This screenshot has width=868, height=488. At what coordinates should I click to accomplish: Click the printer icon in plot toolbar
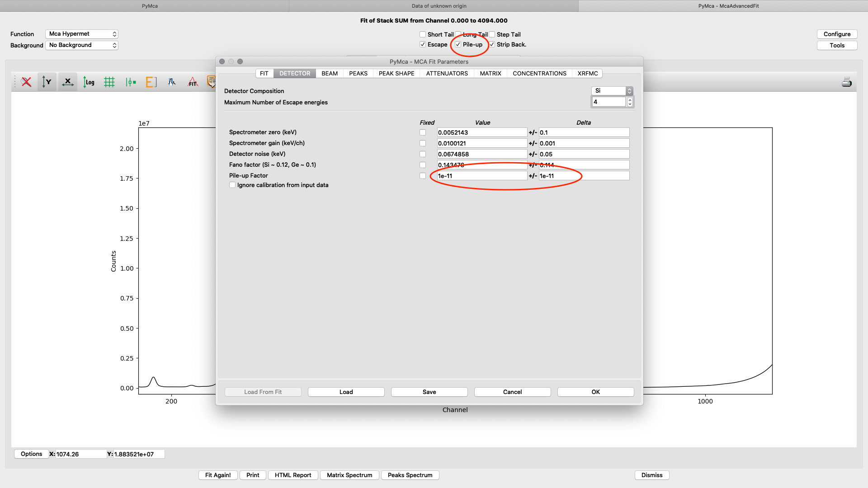click(x=847, y=82)
